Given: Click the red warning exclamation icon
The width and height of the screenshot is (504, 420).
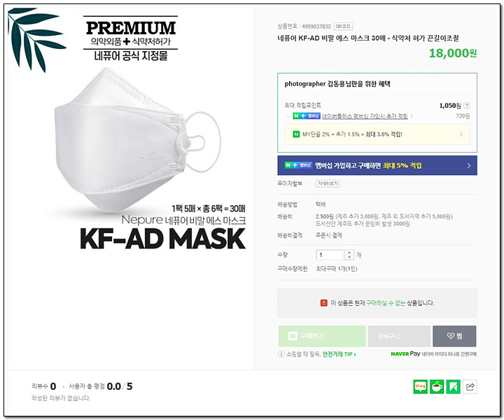Looking at the screenshot, I should (323, 302).
